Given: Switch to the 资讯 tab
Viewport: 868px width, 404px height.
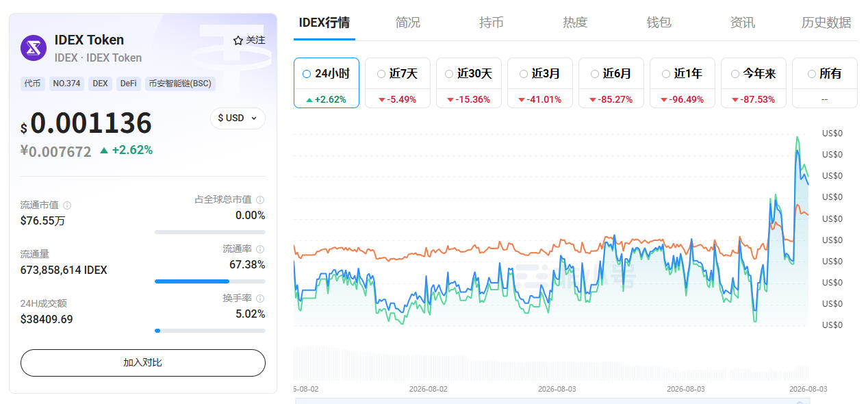Looking at the screenshot, I should (743, 23).
